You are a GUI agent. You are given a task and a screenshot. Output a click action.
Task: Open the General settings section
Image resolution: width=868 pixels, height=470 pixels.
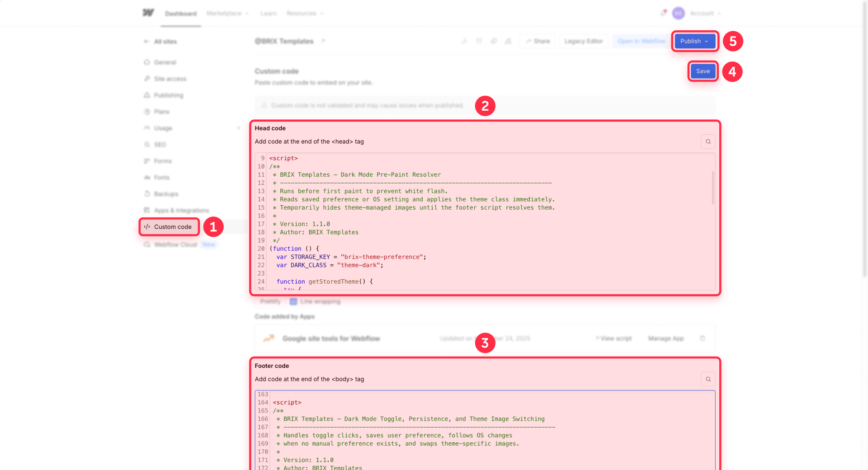pos(165,62)
